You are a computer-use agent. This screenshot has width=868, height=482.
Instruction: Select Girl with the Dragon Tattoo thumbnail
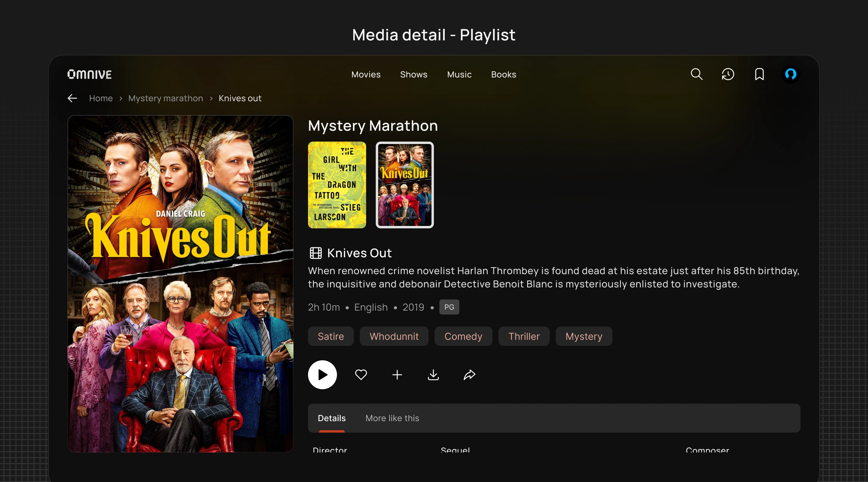[337, 185]
